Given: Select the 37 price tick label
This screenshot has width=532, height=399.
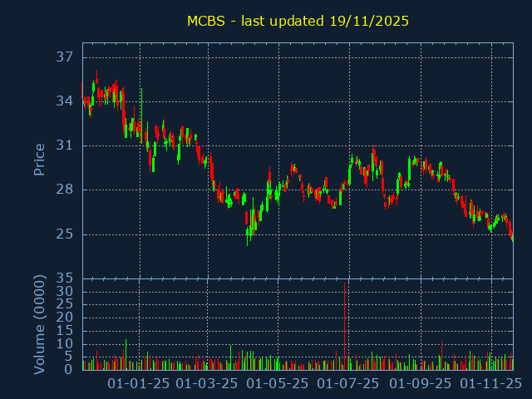Looking at the screenshot, I should tap(65, 57).
